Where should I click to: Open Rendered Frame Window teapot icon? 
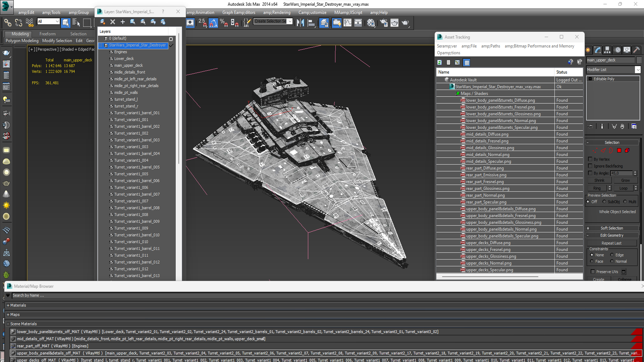(x=394, y=22)
